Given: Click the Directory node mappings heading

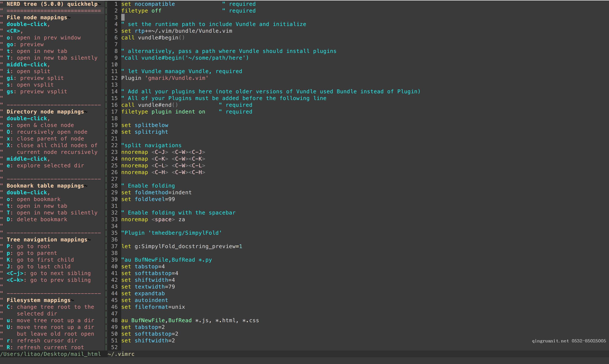Looking at the screenshot, I should click(x=45, y=112).
